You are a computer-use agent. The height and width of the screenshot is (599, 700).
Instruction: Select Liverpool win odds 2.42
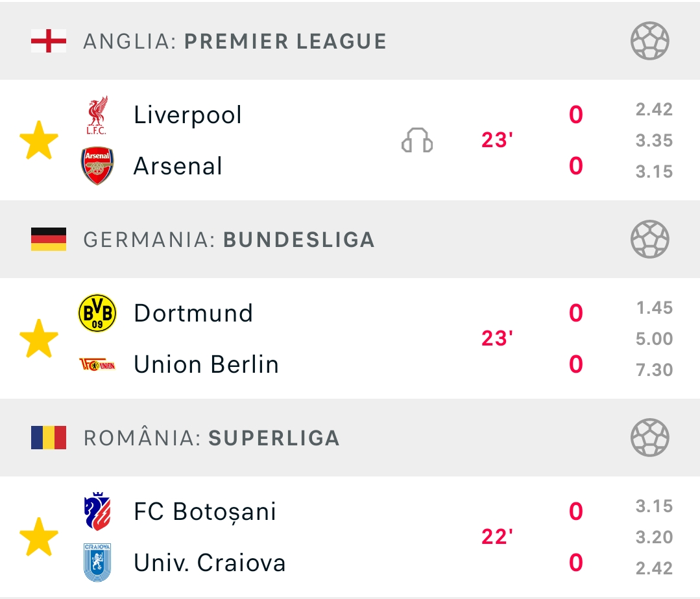click(654, 110)
